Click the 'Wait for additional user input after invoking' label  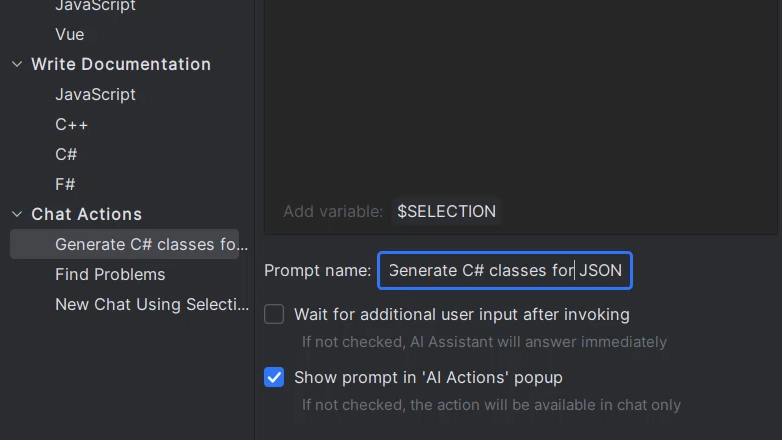[461, 314]
